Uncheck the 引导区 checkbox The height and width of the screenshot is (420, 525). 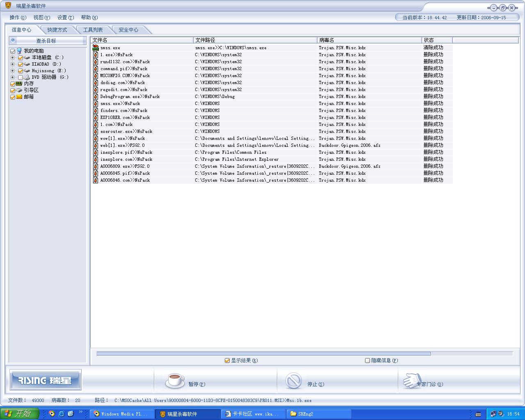coord(13,91)
